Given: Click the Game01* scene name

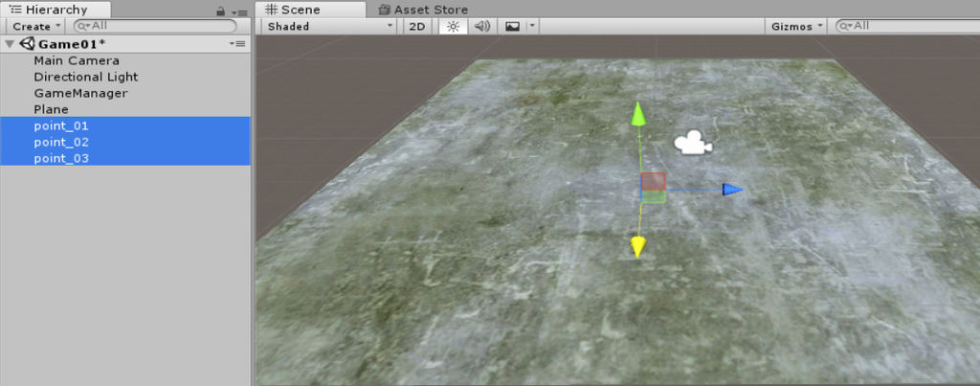Looking at the screenshot, I should (x=72, y=44).
